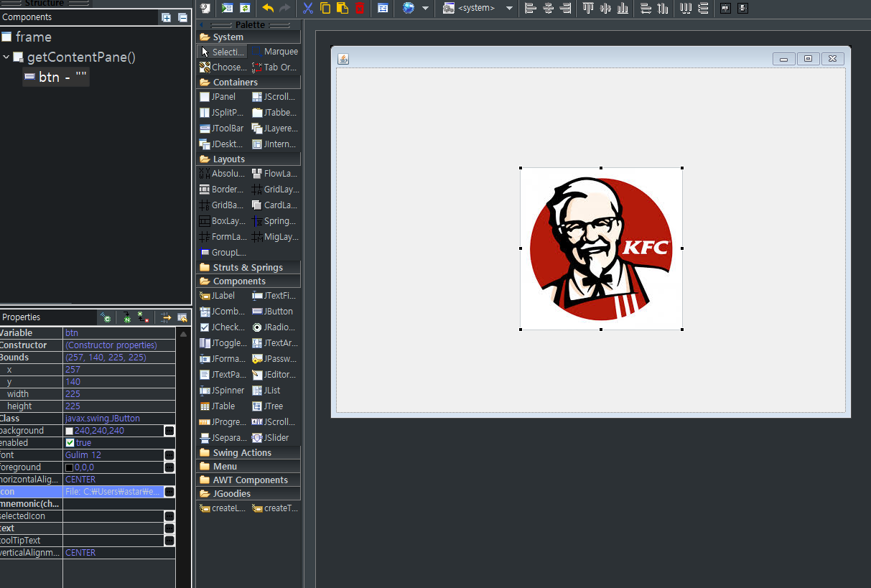Screen dimensions: 871x588
Task: Click the Copy toolbar icon
Action: click(325, 8)
